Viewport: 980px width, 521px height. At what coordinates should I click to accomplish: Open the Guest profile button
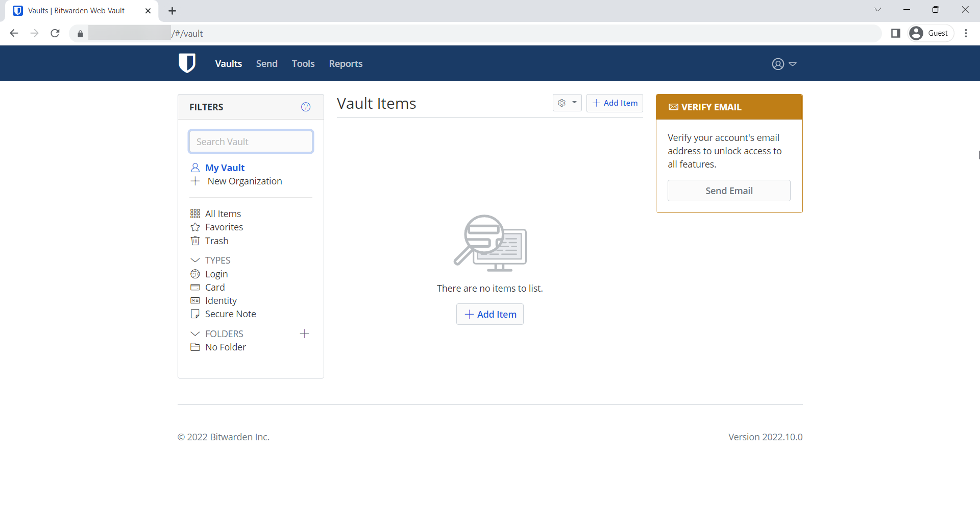pyautogui.click(x=931, y=33)
